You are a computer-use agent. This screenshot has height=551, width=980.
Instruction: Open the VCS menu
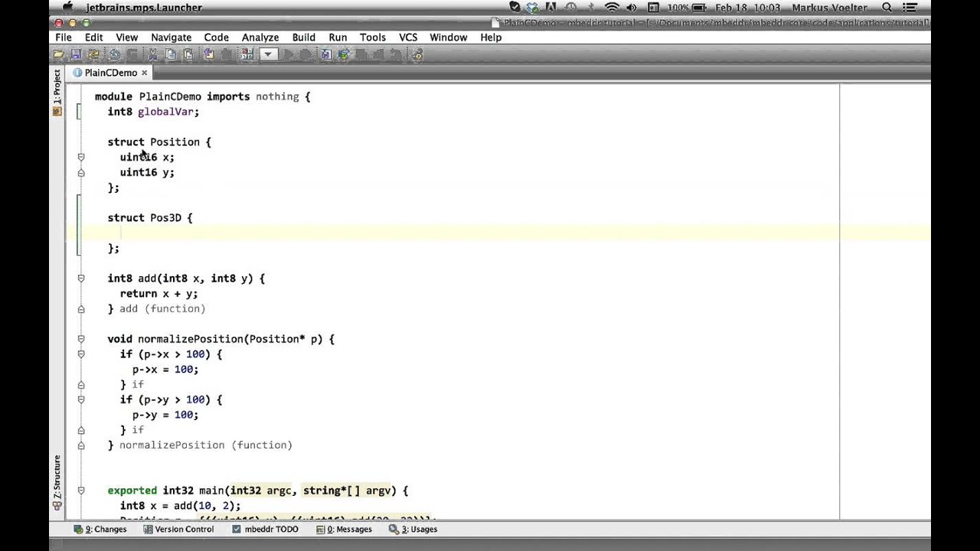408,37
